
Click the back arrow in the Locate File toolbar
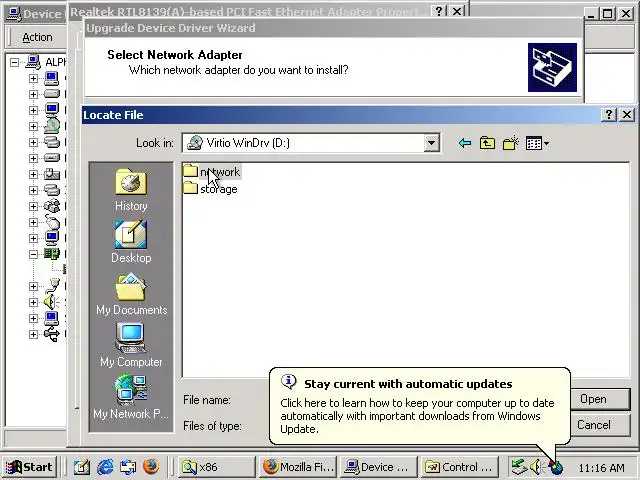point(465,143)
